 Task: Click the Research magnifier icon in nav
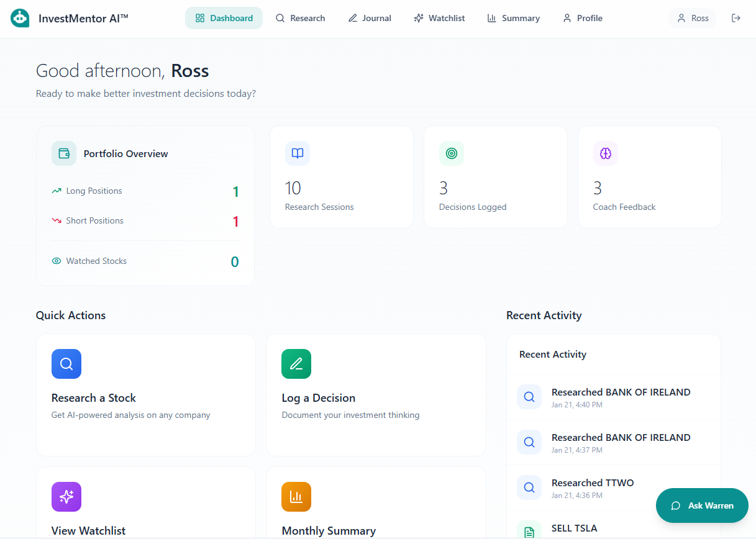pyautogui.click(x=280, y=18)
